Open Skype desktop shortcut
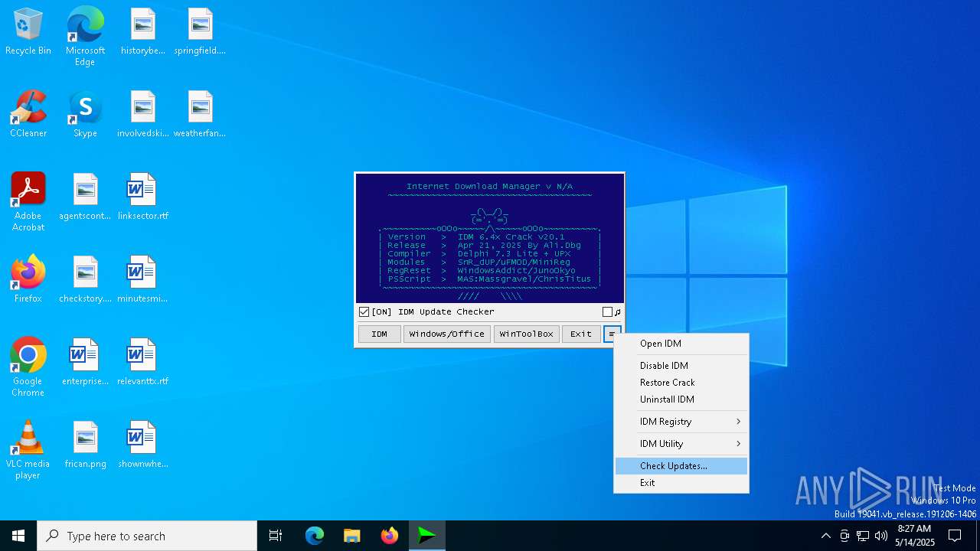980x551 pixels. (x=85, y=115)
